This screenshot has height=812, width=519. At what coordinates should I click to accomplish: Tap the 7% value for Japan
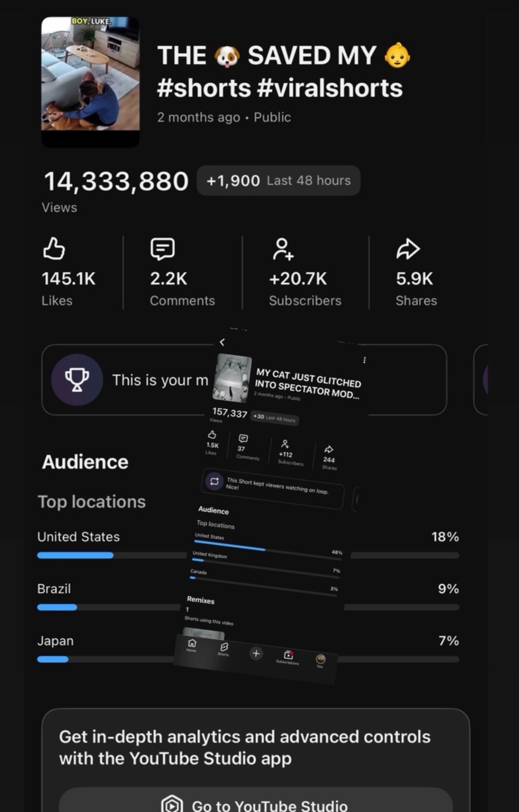(449, 641)
